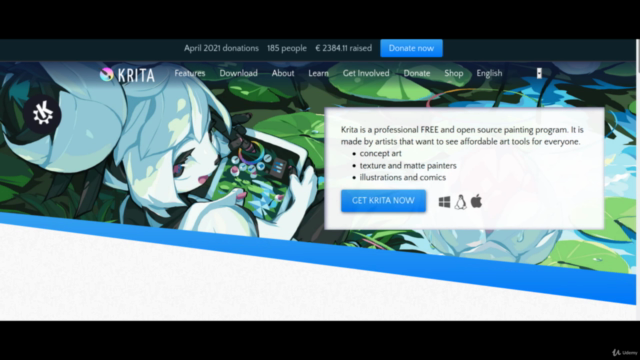Click the '€ 2384.11 raised' amount
The height and width of the screenshot is (360, 640).
tap(343, 48)
